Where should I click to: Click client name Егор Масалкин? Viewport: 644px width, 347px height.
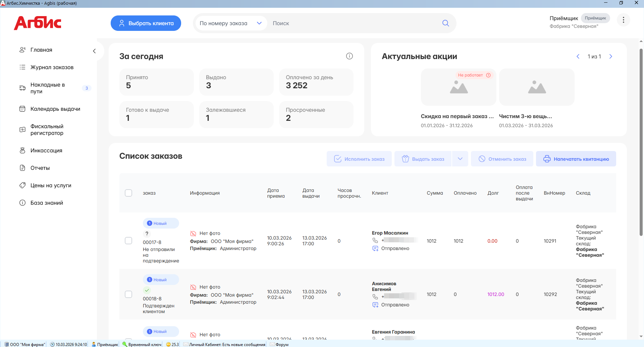390,233
